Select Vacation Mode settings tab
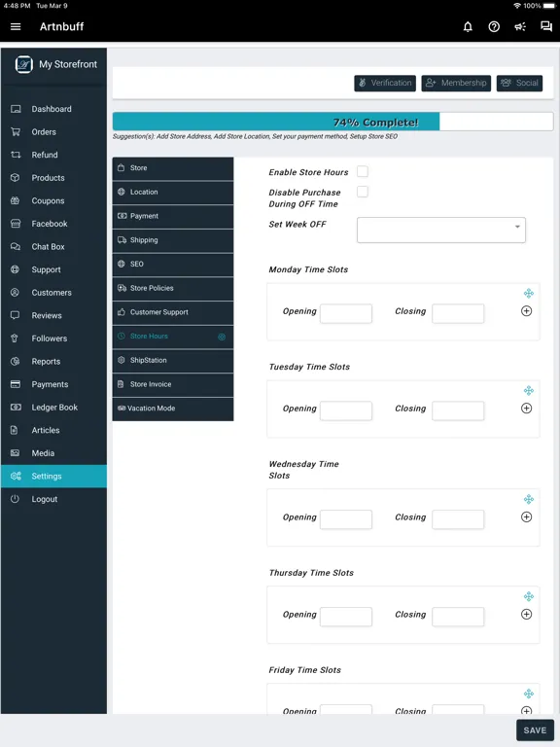The width and height of the screenshot is (560, 747). (x=173, y=409)
